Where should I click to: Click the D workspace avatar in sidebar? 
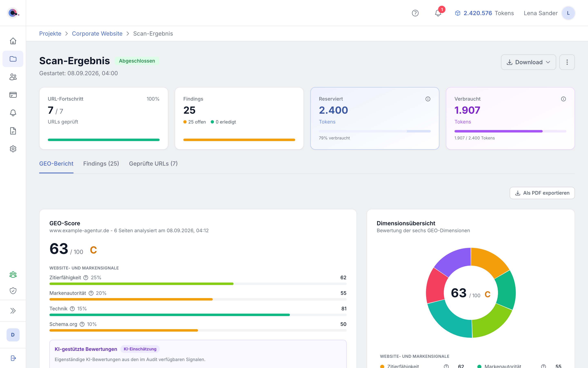pos(13,335)
